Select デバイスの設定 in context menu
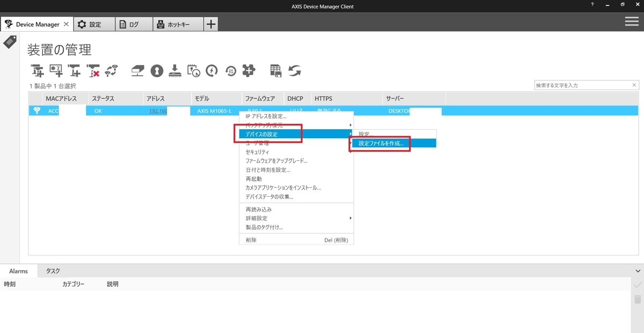644x333 pixels. [296, 134]
